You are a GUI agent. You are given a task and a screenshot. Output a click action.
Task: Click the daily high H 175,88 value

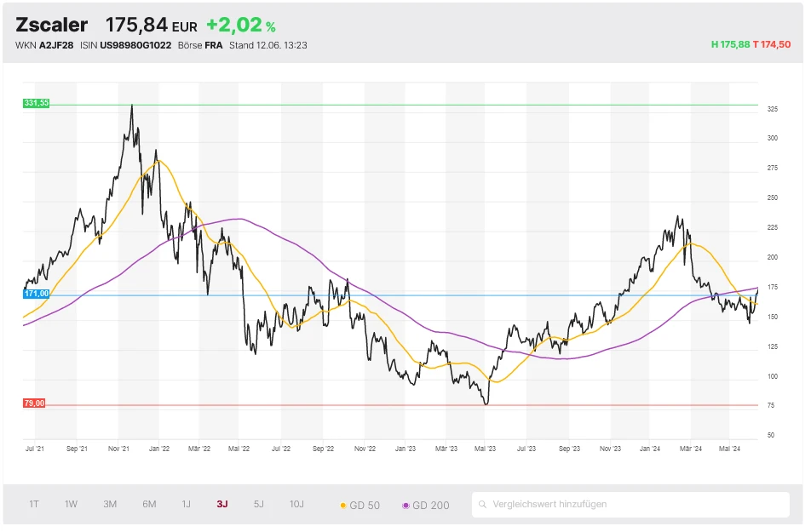pyautogui.click(x=730, y=45)
